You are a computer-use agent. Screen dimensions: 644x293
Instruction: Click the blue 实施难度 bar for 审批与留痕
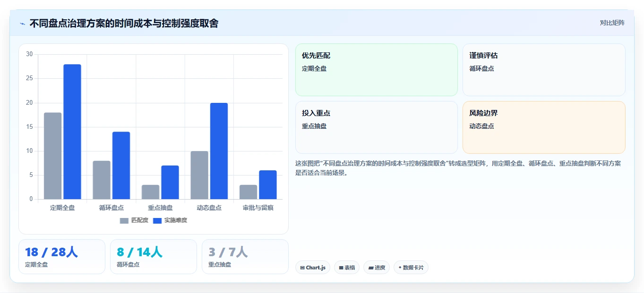[268, 184]
